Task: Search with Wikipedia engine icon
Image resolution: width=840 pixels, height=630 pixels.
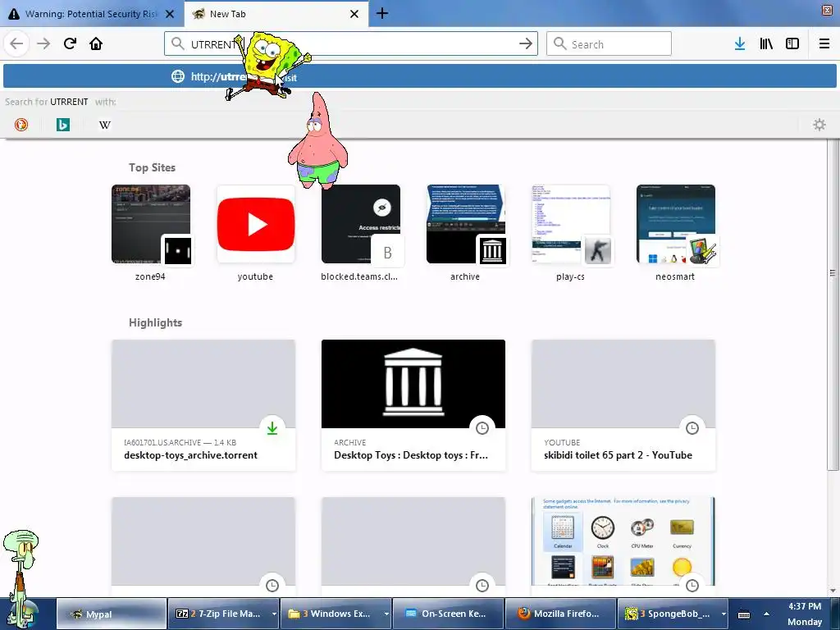Action: (x=105, y=125)
